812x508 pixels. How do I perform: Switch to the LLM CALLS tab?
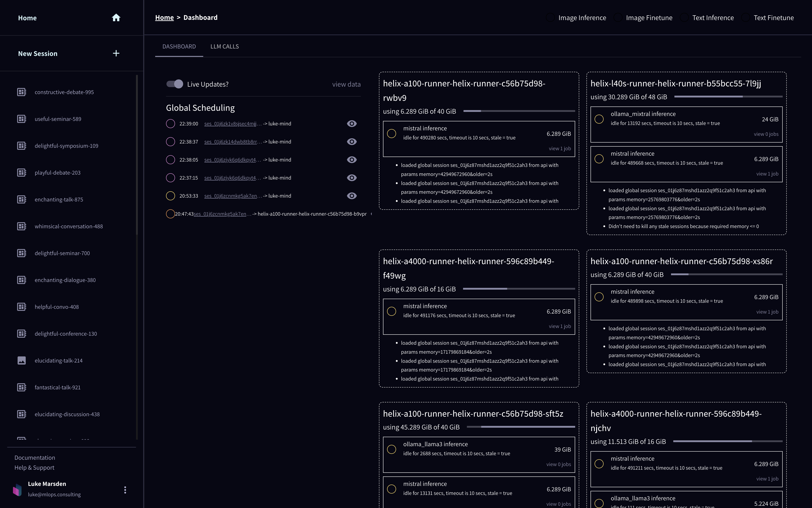tap(224, 47)
